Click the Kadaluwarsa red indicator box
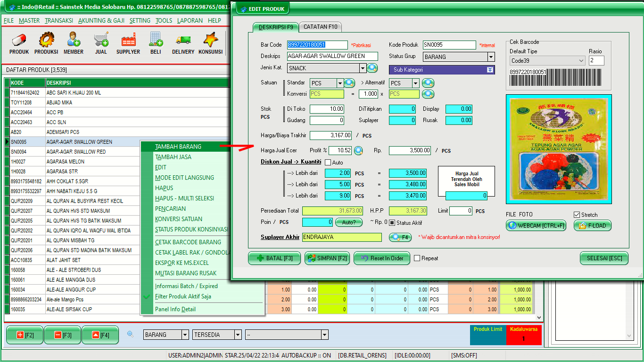Viewport: 644px width, 362px height. 523,335
